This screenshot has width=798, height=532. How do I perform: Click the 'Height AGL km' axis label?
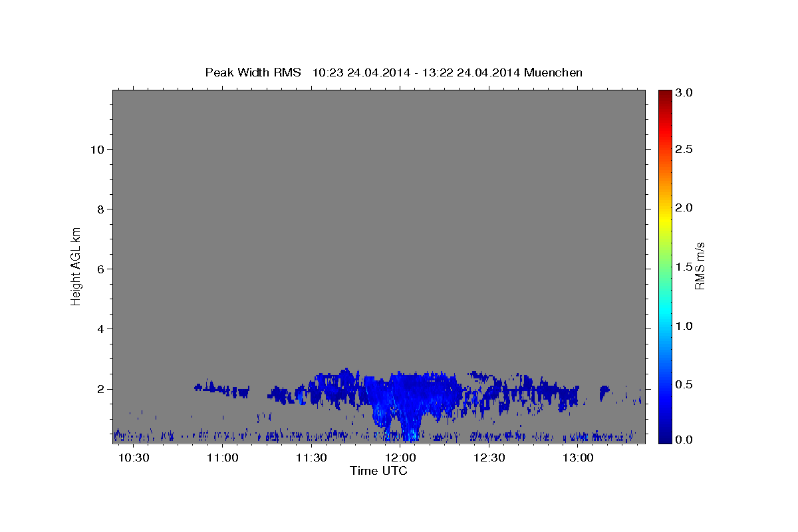click(76, 265)
